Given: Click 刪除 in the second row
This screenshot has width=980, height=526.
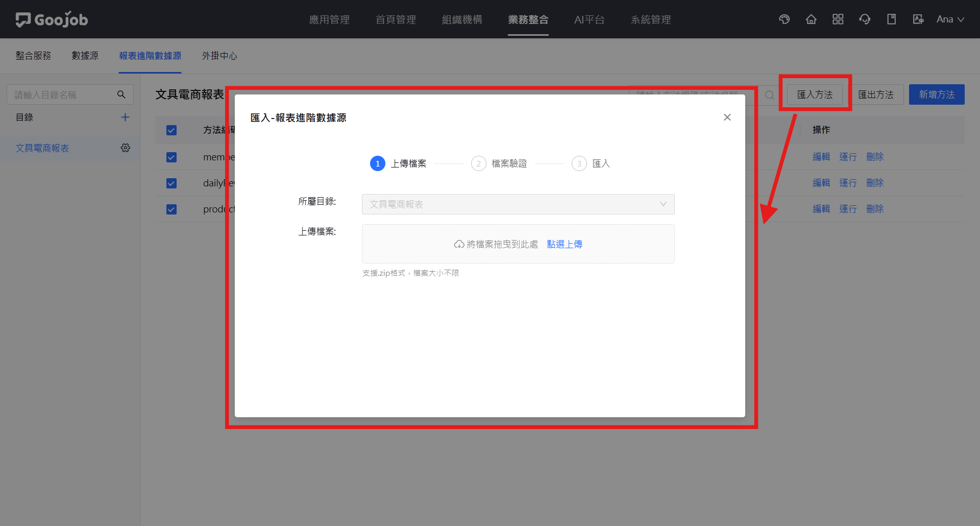Looking at the screenshot, I should pyautogui.click(x=875, y=183).
